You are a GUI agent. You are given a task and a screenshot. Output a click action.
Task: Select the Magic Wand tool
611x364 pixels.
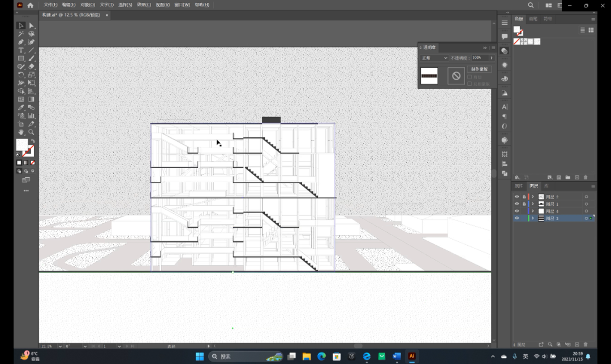pyautogui.click(x=21, y=34)
